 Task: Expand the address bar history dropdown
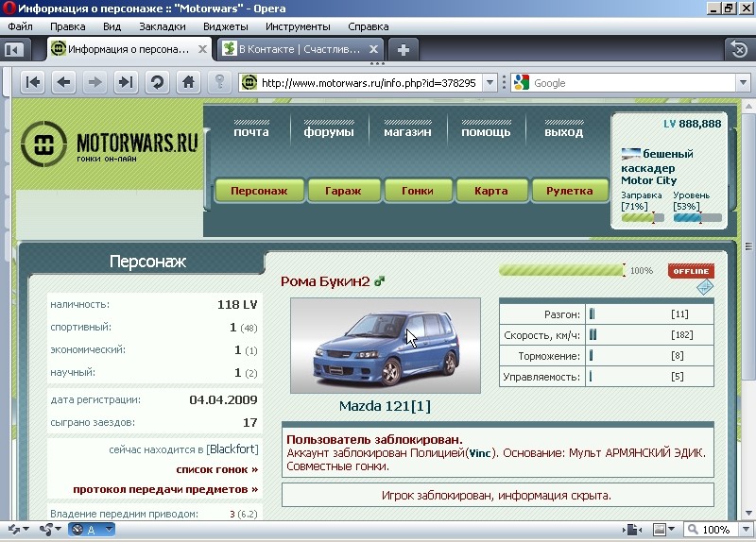[490, 83]
